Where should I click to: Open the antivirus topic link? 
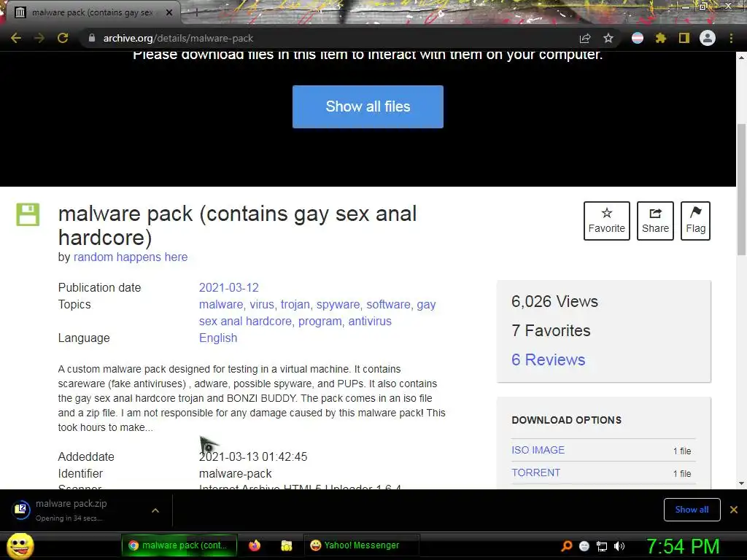pos(370,322)
